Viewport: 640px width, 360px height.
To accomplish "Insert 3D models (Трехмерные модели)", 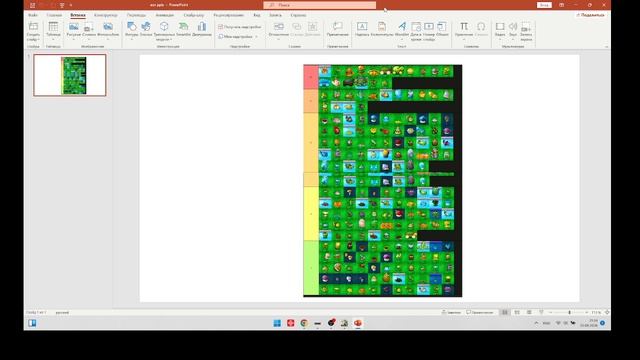I will [x=164, y=31].
